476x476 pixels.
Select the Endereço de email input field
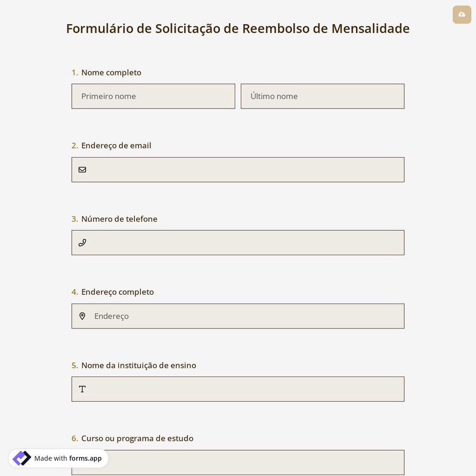pyautogui.click(x=238, y=169)
